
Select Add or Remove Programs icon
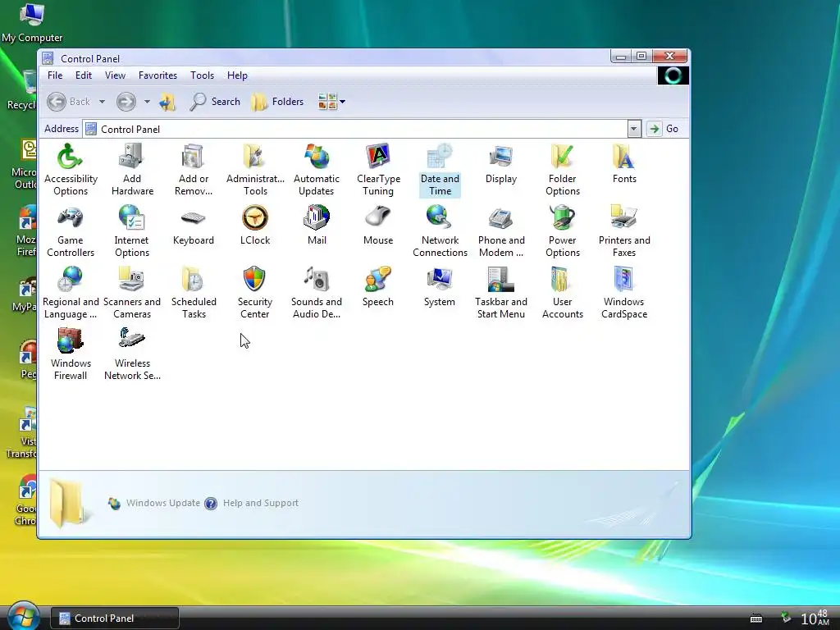(194, 169)
